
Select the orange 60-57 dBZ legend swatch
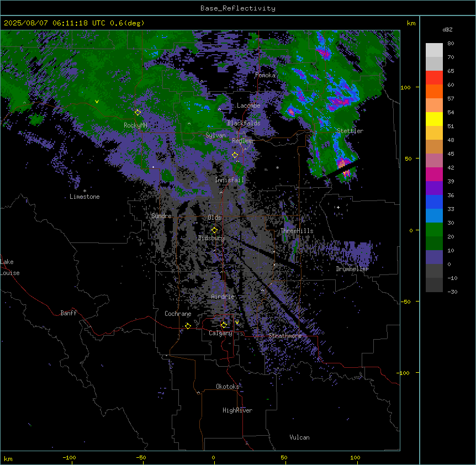click(x=434, y=92)
